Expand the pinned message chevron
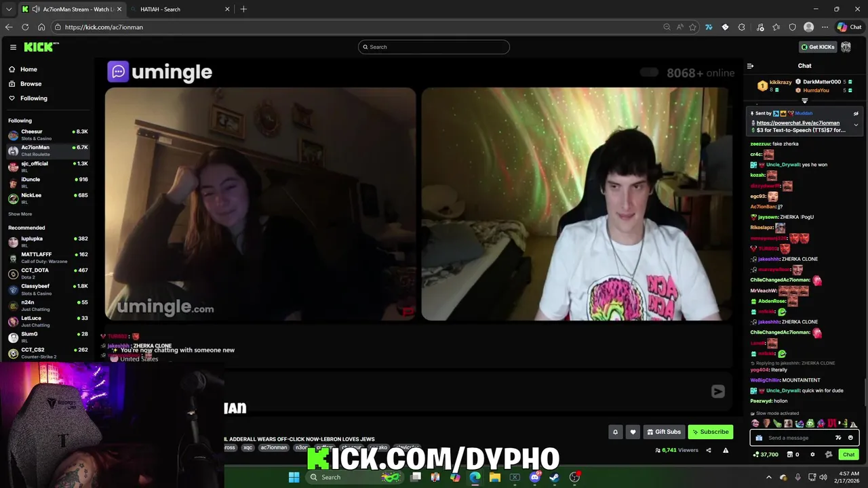868x488 pixels. (856, 125)
